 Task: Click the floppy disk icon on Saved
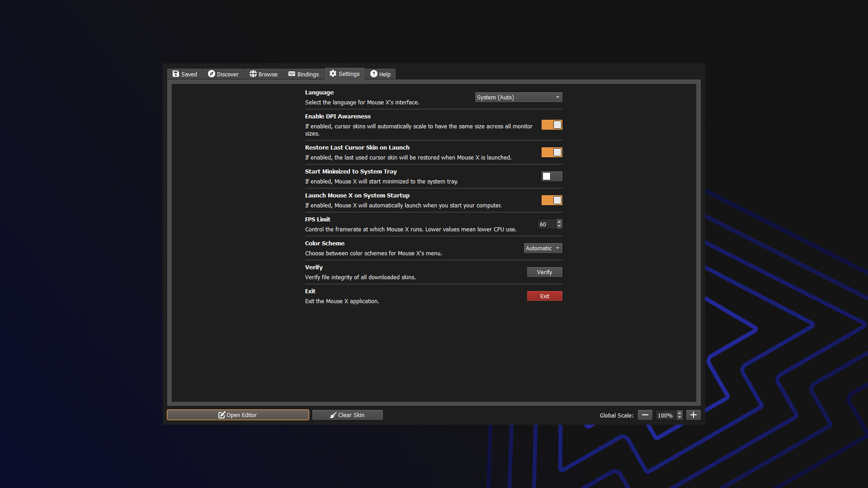coord(176,74)
